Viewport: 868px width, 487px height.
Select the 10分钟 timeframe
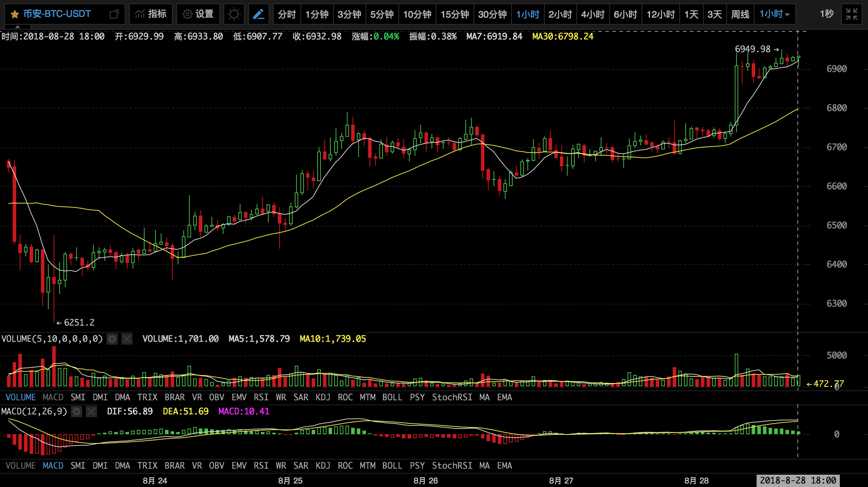click(x=417, y=14)
